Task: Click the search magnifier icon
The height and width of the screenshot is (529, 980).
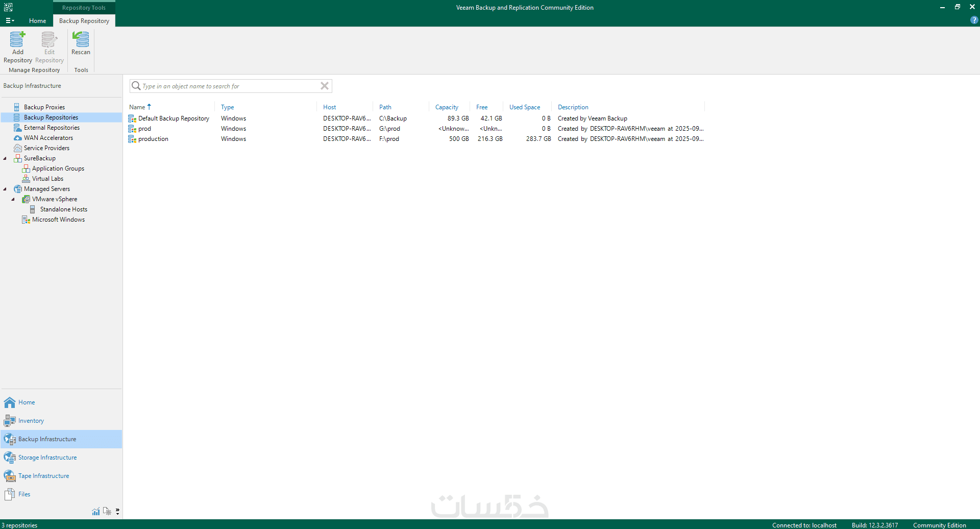Action: click(136, 86)
